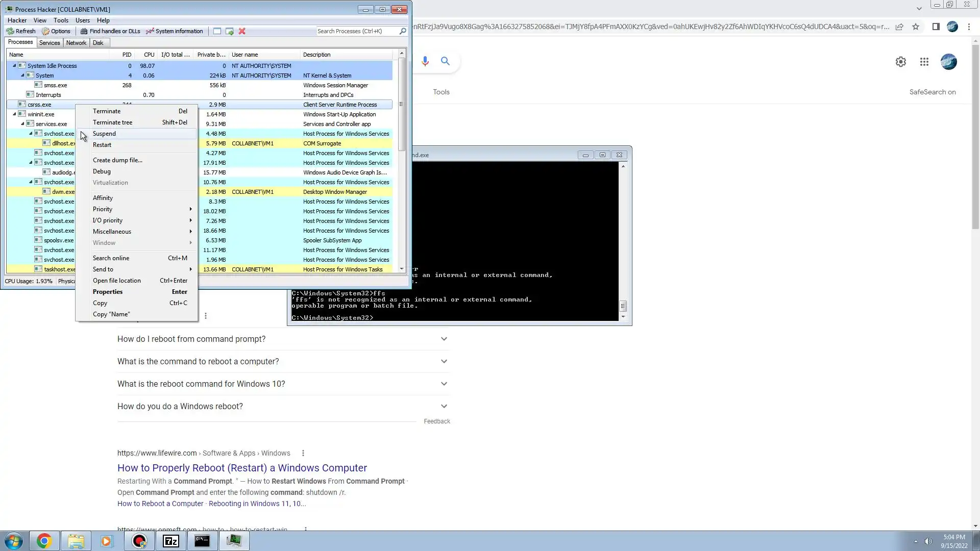Click Google voice search microphone icon

tap(425, 61)
